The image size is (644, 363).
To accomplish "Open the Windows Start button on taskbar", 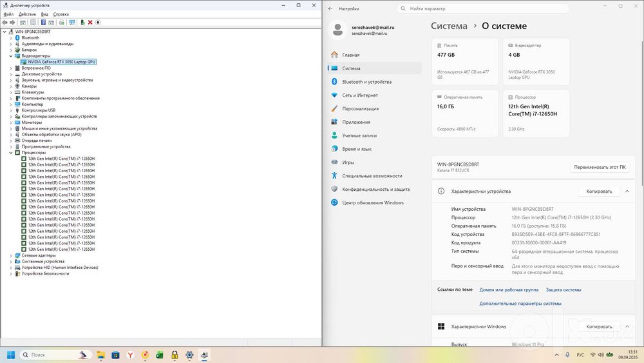I will [x=11, y=355].
